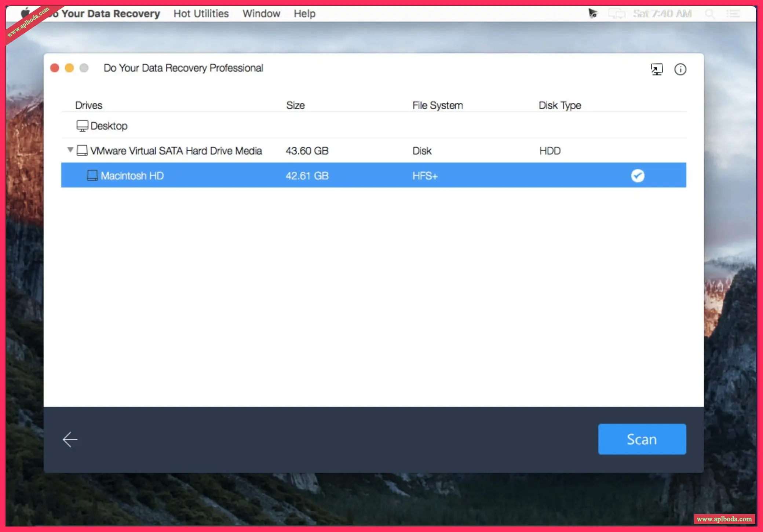Click the screen-arrow icon beside info
The width and height of the screenshot is (763, 532).
tap(657, 69)
